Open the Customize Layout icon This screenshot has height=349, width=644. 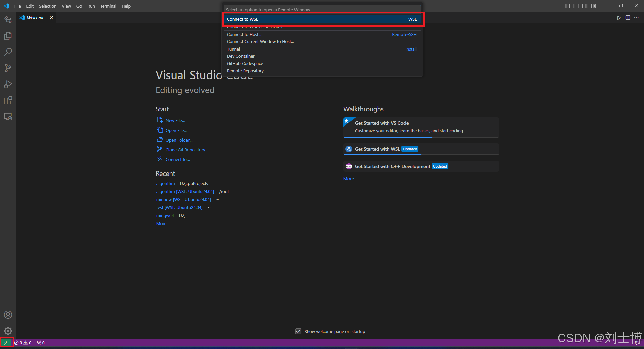[594, 6]
